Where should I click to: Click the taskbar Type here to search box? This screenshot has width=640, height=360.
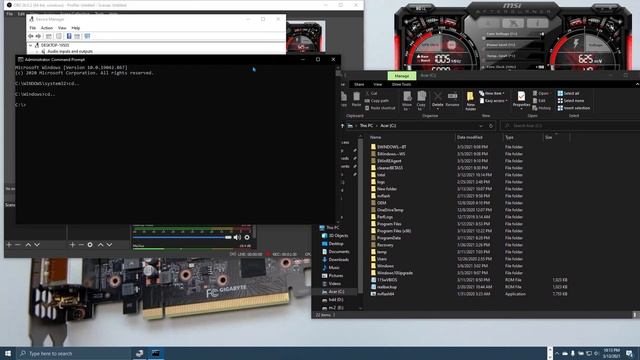tap(73, 353)
